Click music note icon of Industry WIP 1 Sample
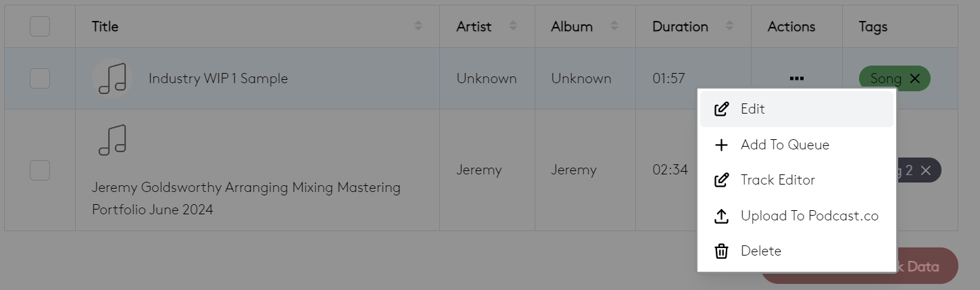This screenshot has height=290, width=980. (112, 78)
